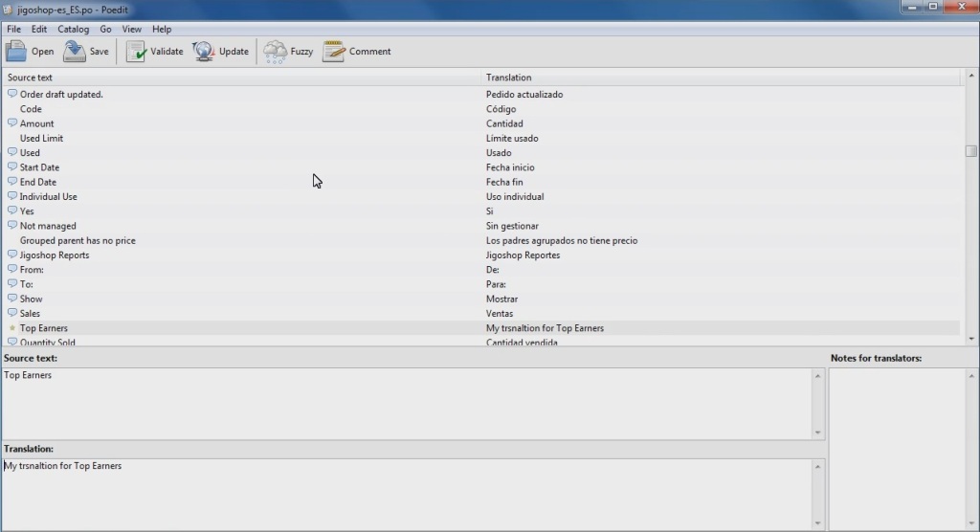Open the Catalog menu
Image resolution: width=980 pixels, height=532 pixels.
(73, 30)
